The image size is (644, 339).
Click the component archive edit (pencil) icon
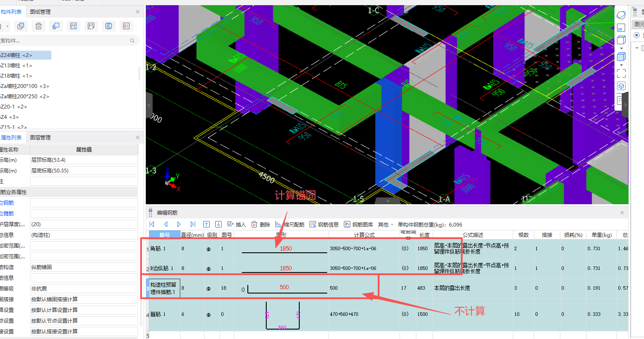click(x=91, y=26)
